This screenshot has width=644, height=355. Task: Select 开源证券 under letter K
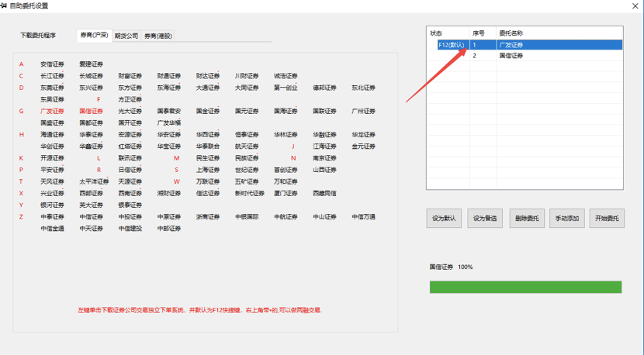coord(52,158)
